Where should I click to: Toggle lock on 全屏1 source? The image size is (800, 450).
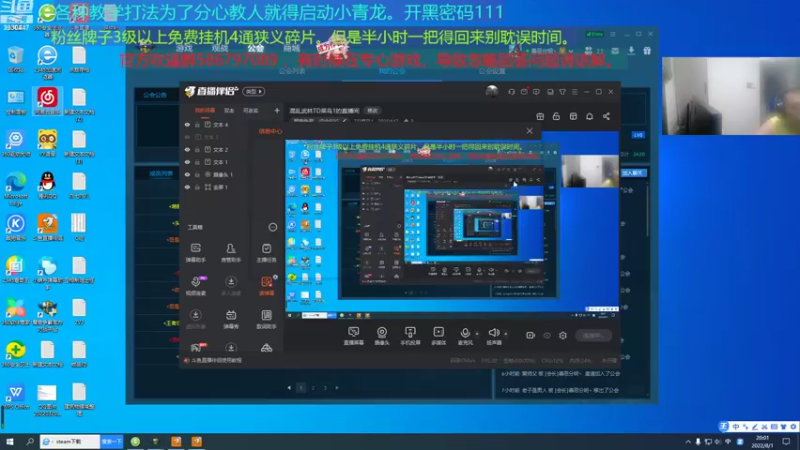coord(197,187)
